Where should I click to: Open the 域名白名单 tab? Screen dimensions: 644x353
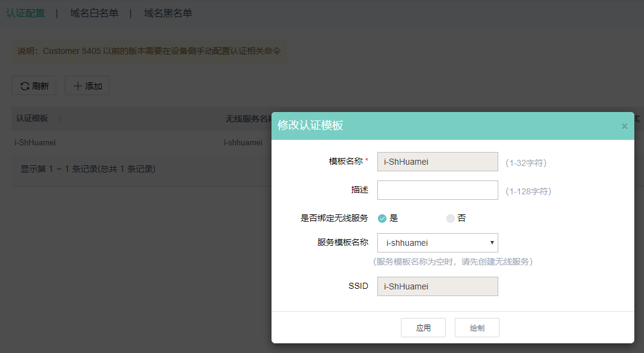pos(94,13)
